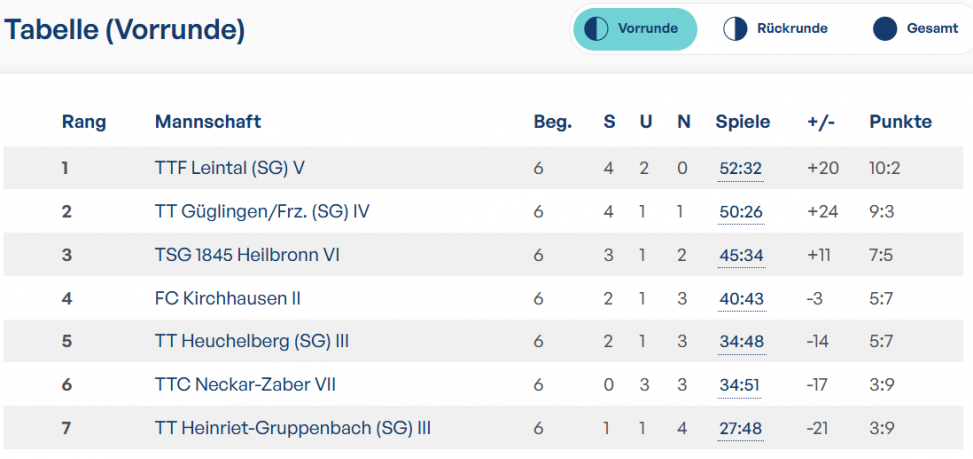The image size is (973, 459).
Task: Open FC Kirchhausen II team page
Action: pyautogui.click(x=228, y=298)
